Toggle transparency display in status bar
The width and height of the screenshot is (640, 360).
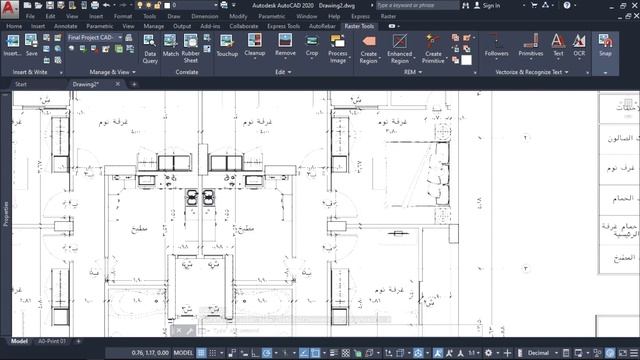coord(346,353)
